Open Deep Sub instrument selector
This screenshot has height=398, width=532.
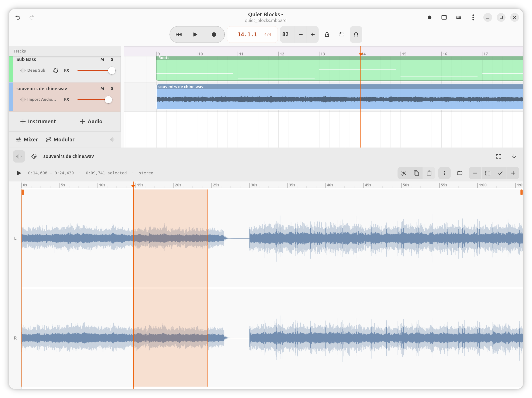pos(33,70)
